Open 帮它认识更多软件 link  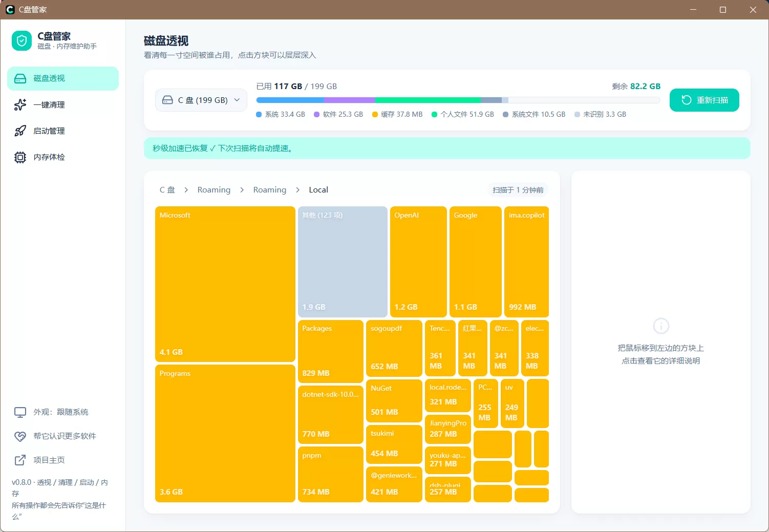coord(63,436)
